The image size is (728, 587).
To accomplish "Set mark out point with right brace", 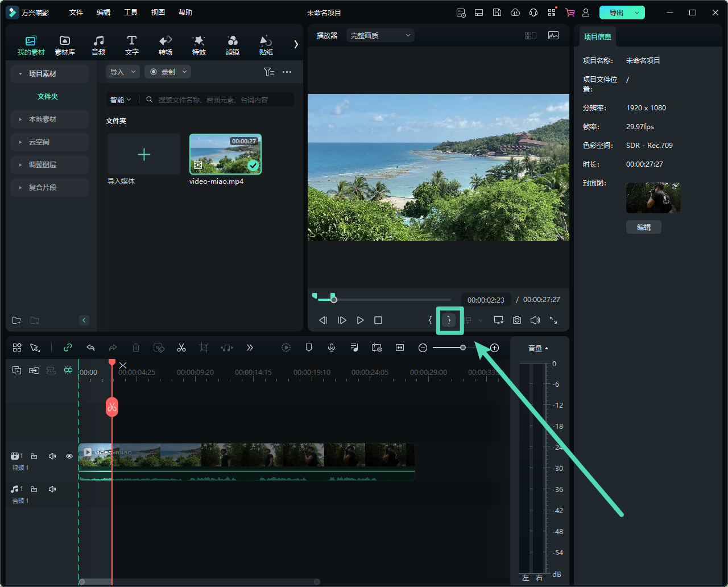I will click(x=449, y=320).
